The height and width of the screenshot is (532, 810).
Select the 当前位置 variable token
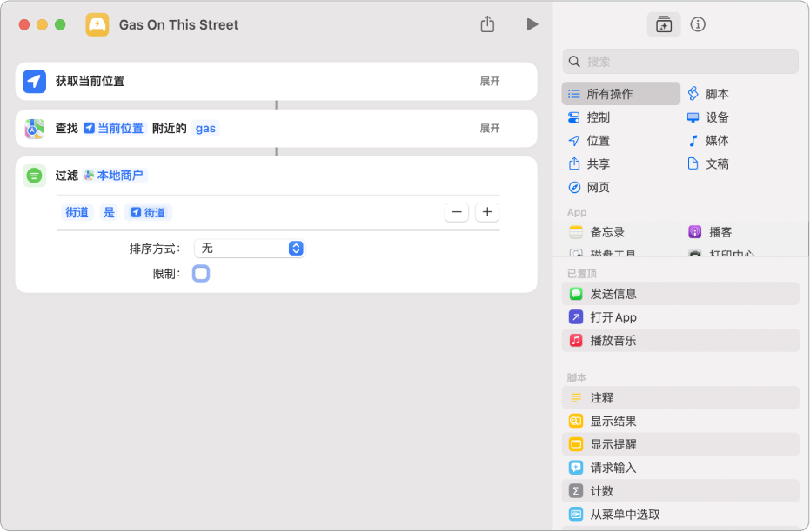(x=114, y=128)
